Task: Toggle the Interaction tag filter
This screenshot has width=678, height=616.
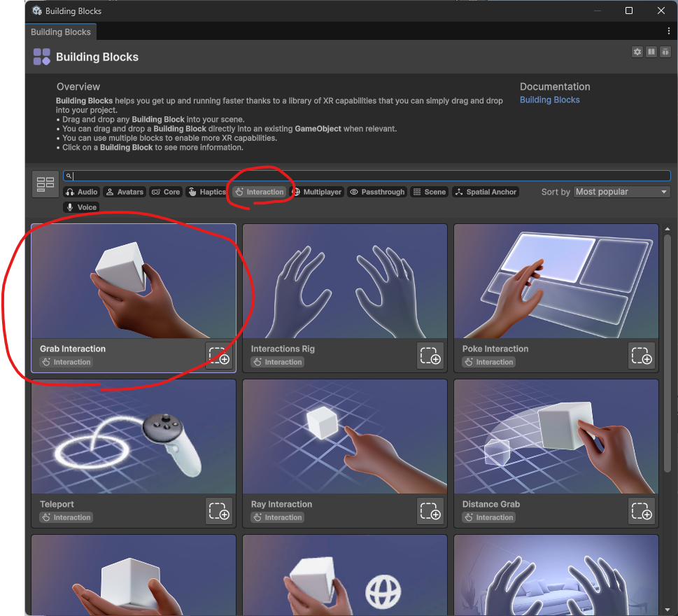Action: (x=260, y=192)
